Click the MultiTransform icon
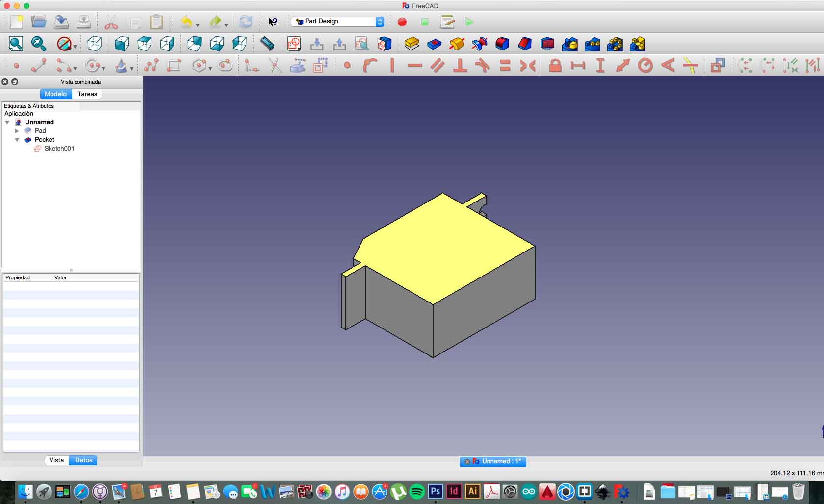This screenshot has width=824, height=504. click(637, 44)
